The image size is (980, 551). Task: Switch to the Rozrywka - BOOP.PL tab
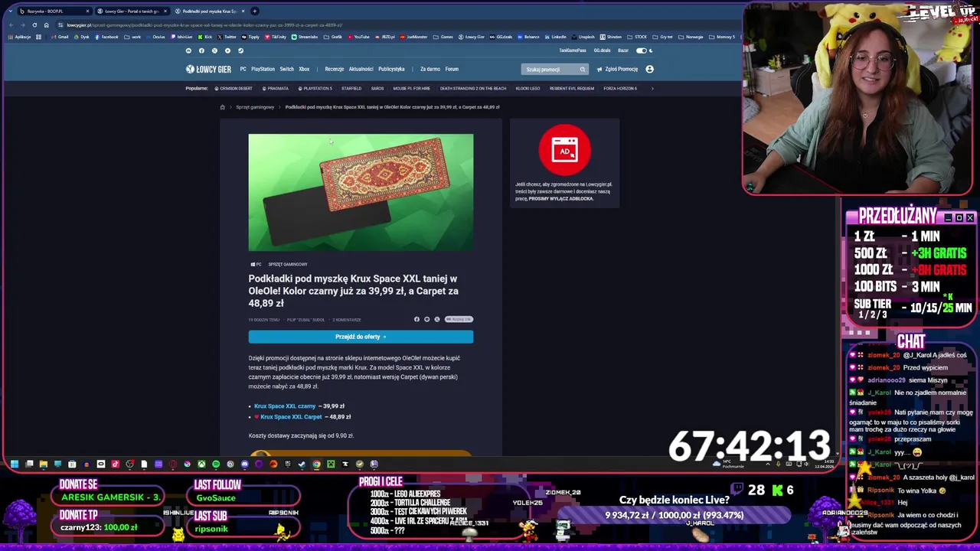[x=54, y=11]
